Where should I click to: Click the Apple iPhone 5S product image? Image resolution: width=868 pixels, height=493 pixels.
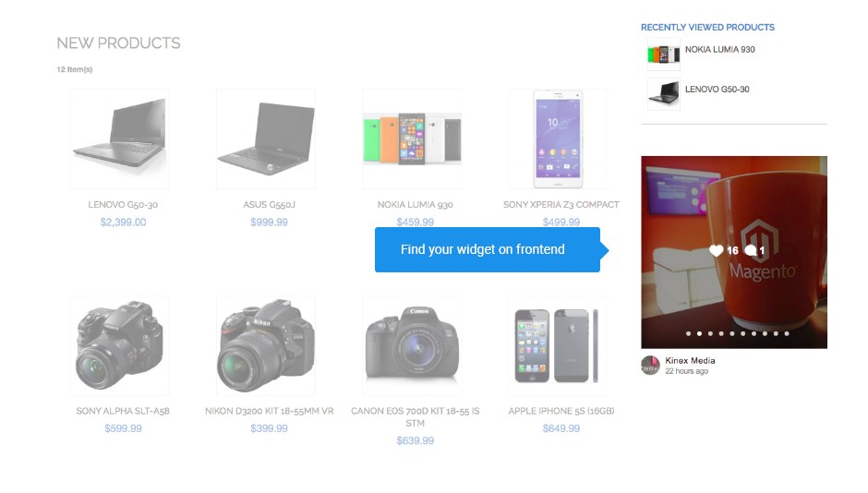point(558,345)
